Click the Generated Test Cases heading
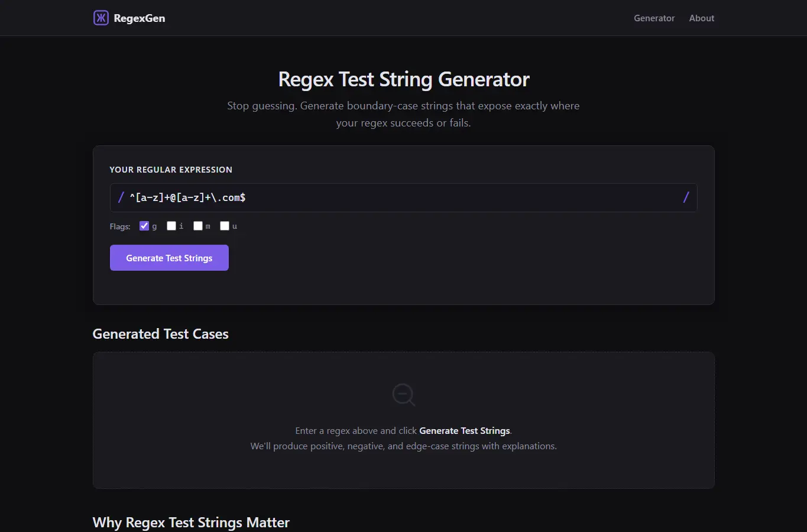Screen dimensions: 807x532 pyautogui.click(x=160, y=334)
